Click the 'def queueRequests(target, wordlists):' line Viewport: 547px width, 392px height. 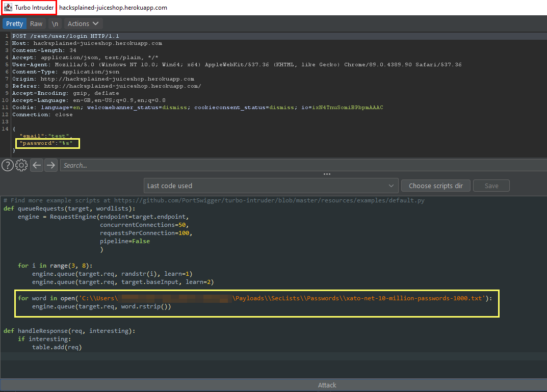point(69,208)
